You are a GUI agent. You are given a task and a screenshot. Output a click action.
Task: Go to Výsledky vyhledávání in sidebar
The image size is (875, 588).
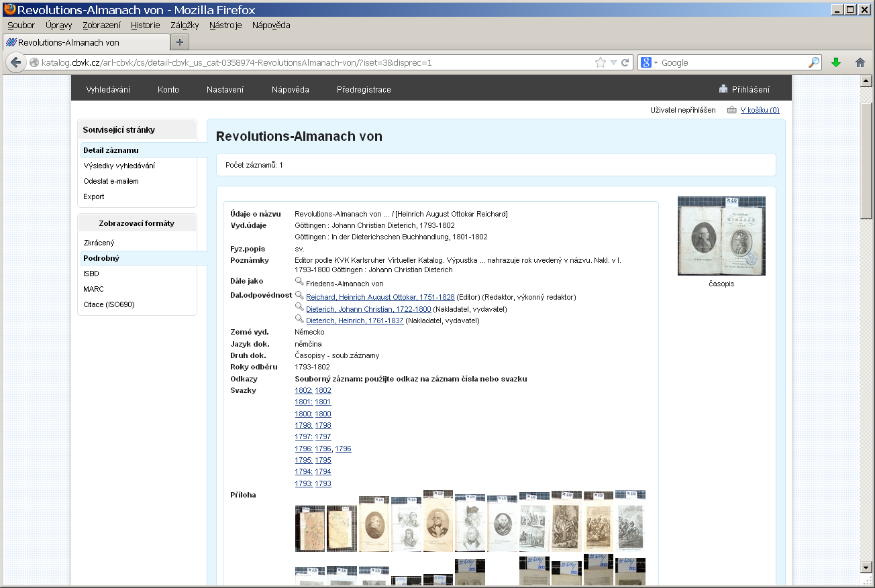(119, 166)
